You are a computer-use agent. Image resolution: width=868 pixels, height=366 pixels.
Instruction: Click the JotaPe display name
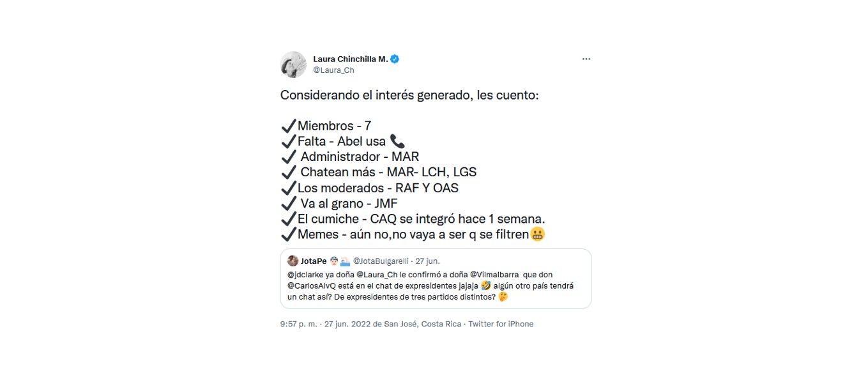pos(314,261)
